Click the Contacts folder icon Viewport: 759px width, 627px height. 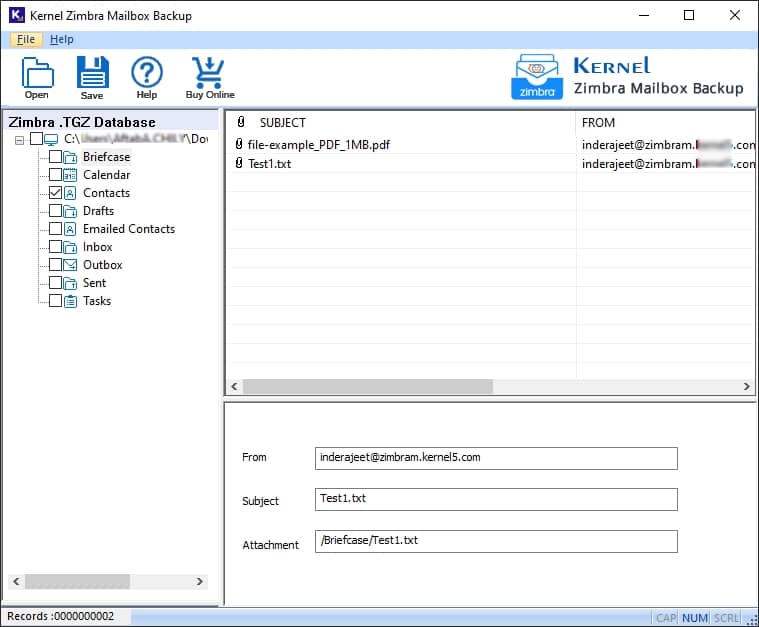point(70,193)
